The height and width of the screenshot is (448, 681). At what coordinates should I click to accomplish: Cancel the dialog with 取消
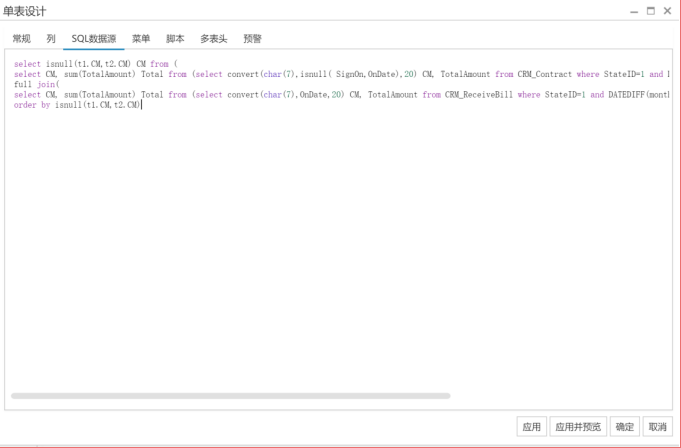656,427
